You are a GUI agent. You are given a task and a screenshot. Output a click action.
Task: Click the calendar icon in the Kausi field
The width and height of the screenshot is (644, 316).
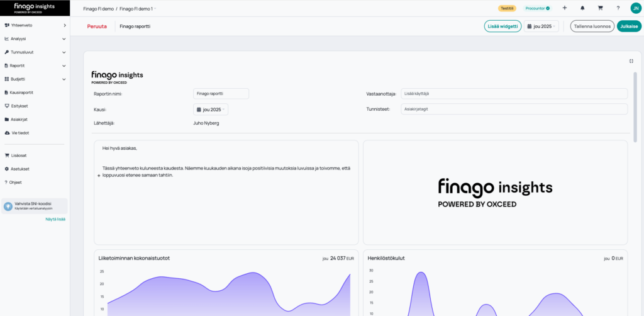click(x=199, y=110)
